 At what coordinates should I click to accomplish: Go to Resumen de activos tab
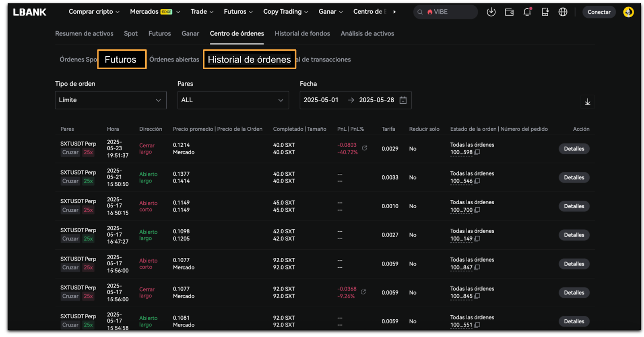pos(84,34)
